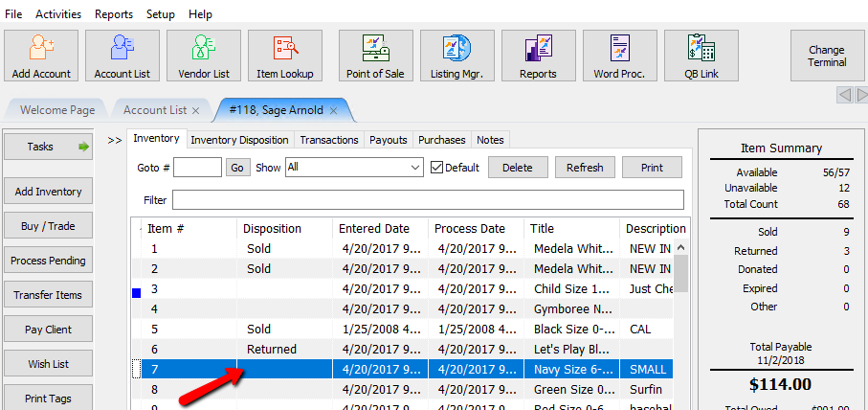This screenshot has width=868, height=410.
Task: Click the Transfer Items button
Action: (48, 295)
